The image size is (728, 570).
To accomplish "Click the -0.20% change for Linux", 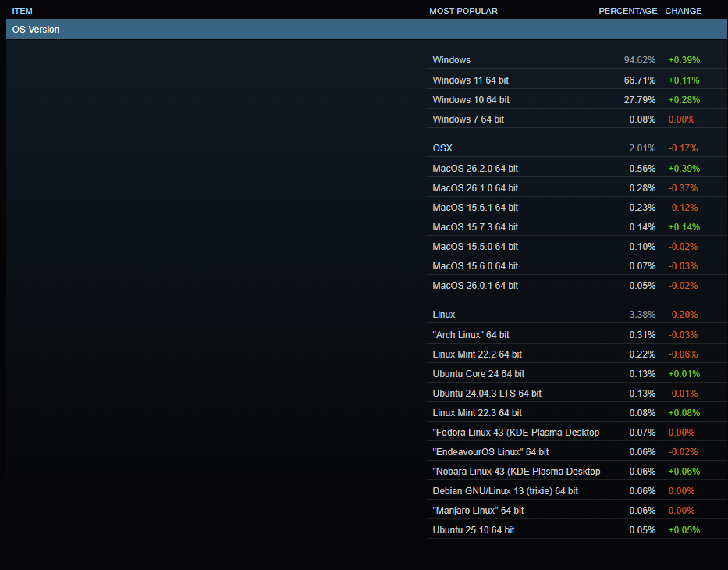I will coord(683,315).
